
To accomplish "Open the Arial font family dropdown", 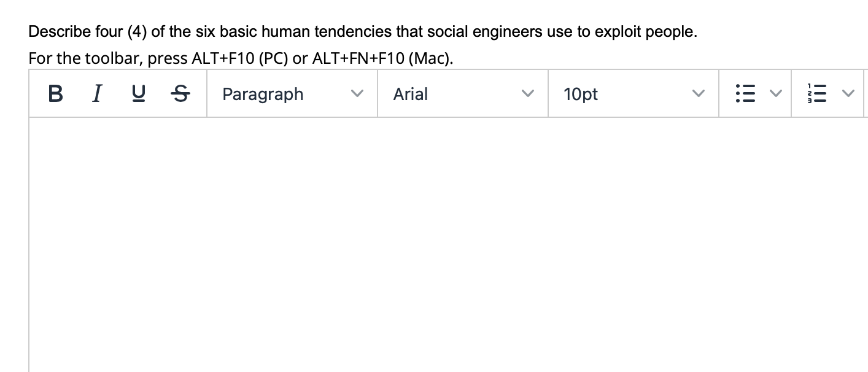I will coord(460,94).
